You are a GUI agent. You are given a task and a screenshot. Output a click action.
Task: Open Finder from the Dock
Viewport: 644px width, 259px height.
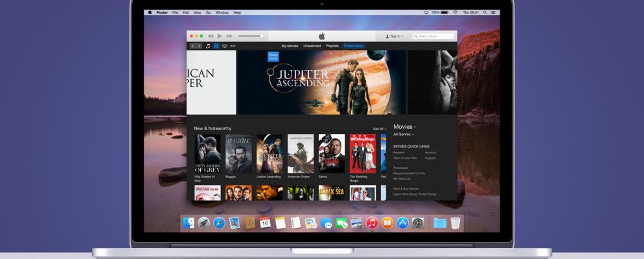click(x=189, y=223)
